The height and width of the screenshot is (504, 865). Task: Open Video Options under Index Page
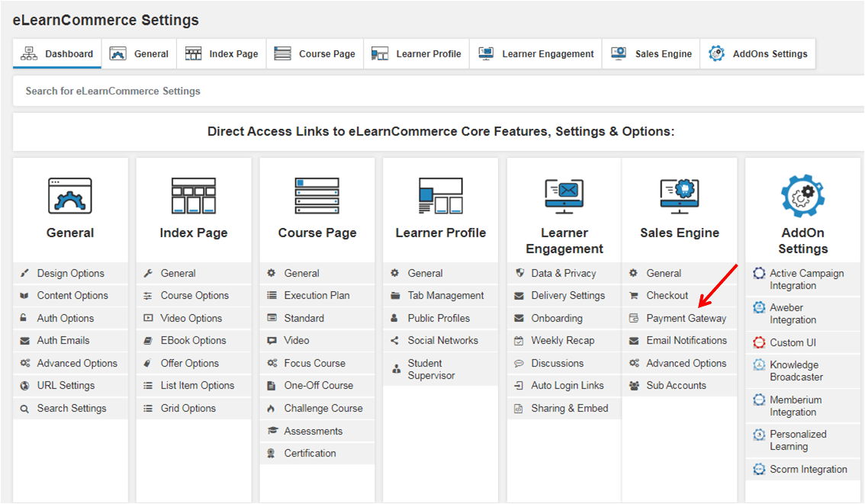click(194, 318)
